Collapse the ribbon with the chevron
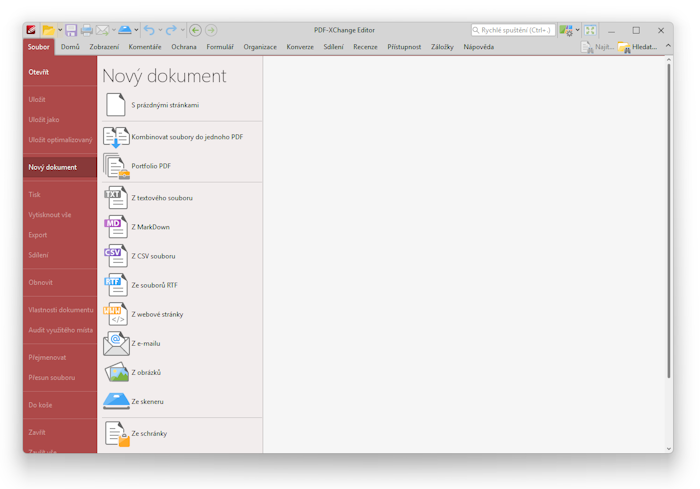The width and height of the screenshot is (700, 489). [x=668, y=46]
